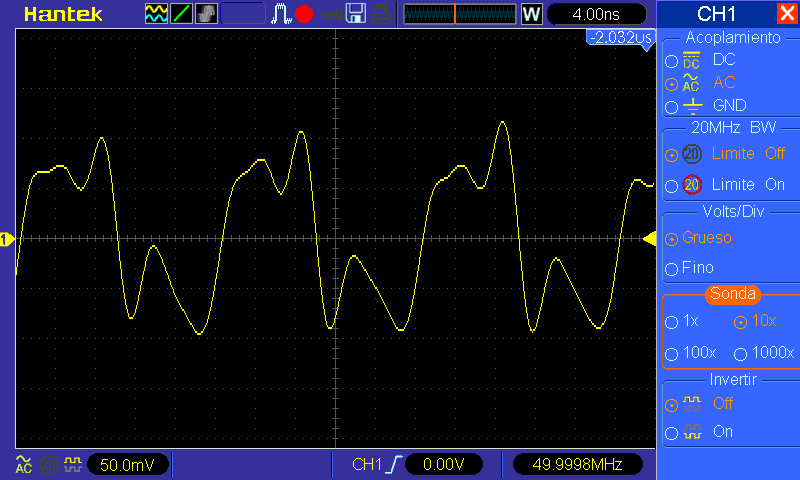Click the red 20 bandwidth limit on icon
Viewport: 800px width, 480px height.
tap(692, 185)
